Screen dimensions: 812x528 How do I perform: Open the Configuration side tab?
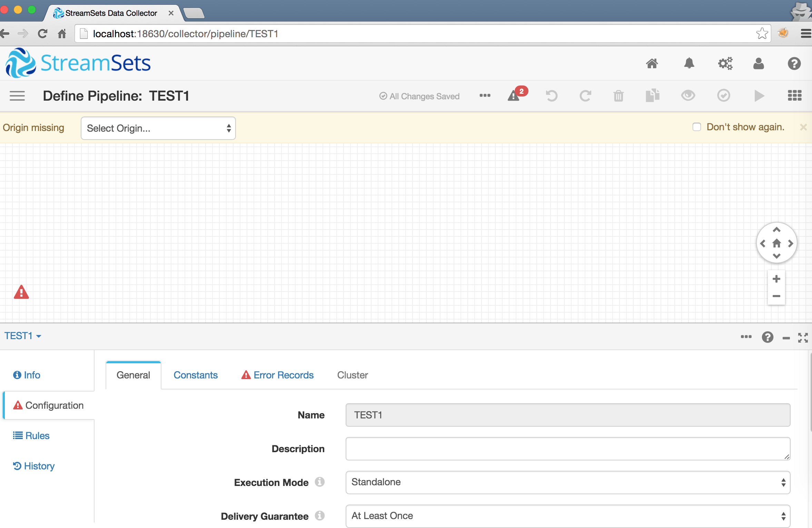(48, 405)
